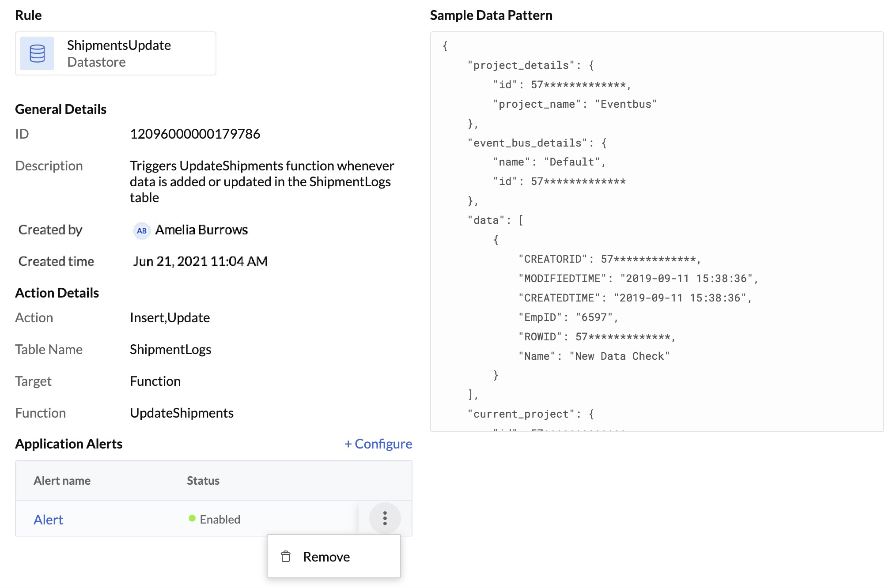The width and height of the screenshot is (893, 588).
Task: Click the UpdateShipments function name
Action: [181, 413]
